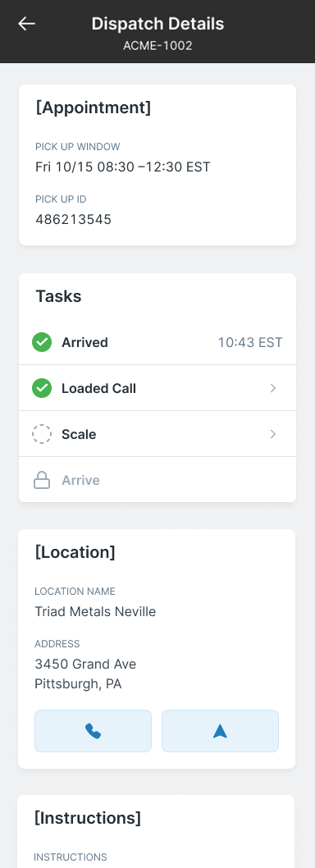Tap pick up ID 486213545
Screen dimensions: 315x868
click(x=74, y=219)
